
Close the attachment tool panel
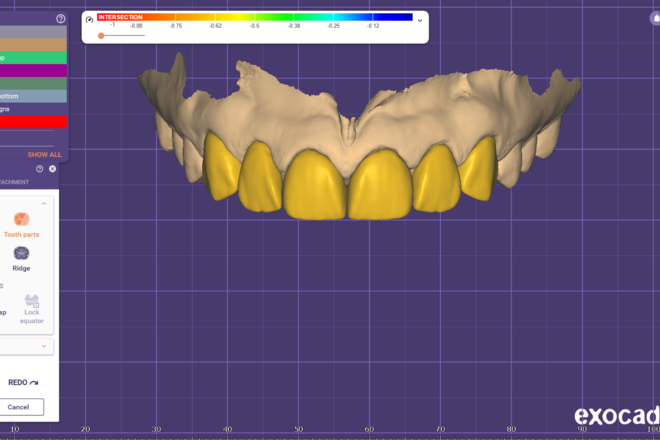click(x=52, y=169)
